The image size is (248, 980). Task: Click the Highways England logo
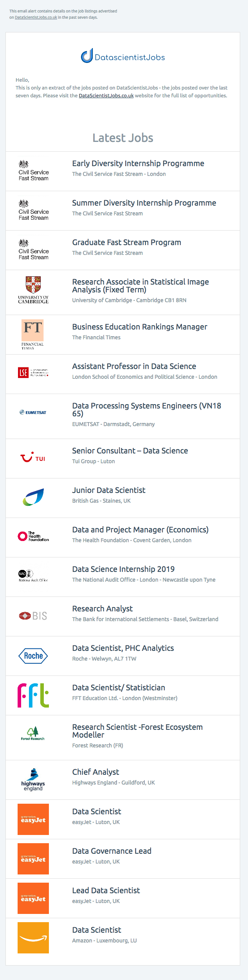[x=33, y=779]
